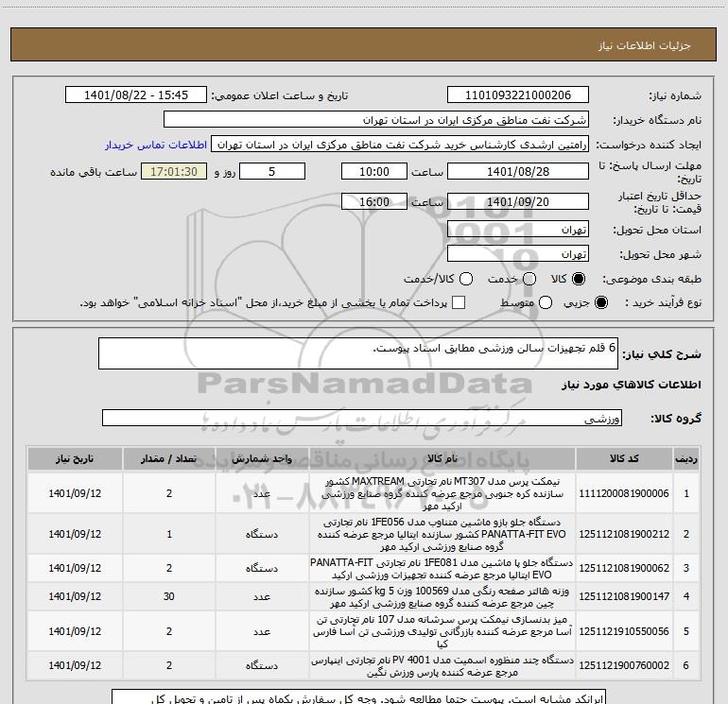Click the notes box at the bottom
Screen dimensions: 728x704
pyautogui.click(x=358, y=696)
